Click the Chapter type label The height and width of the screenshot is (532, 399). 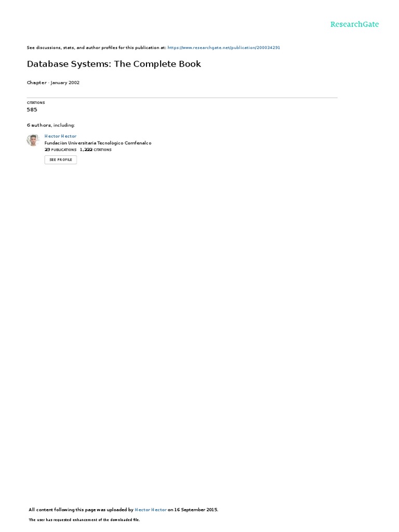coord(37,83)
